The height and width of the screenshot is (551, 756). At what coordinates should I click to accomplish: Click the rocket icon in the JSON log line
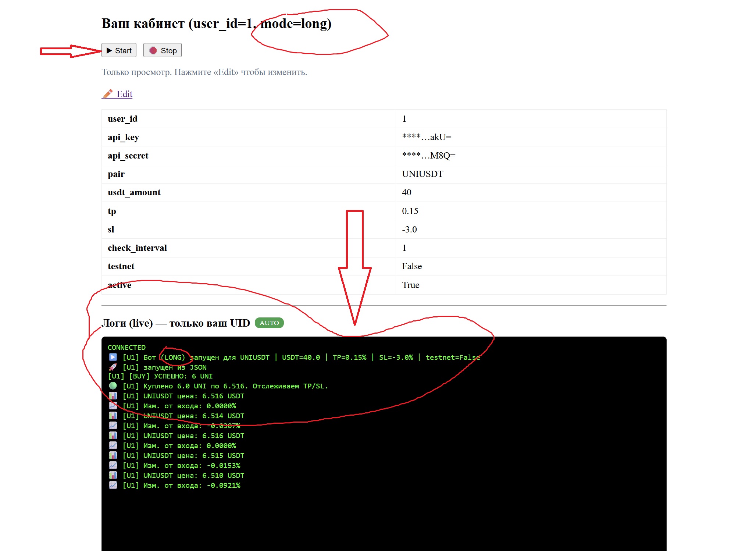113,367
